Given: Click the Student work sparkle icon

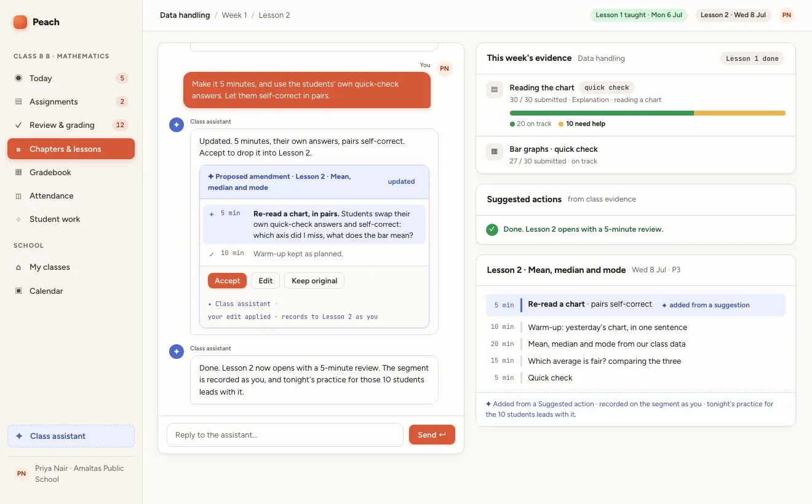Looking at the screenshot, I should [18, 219].
